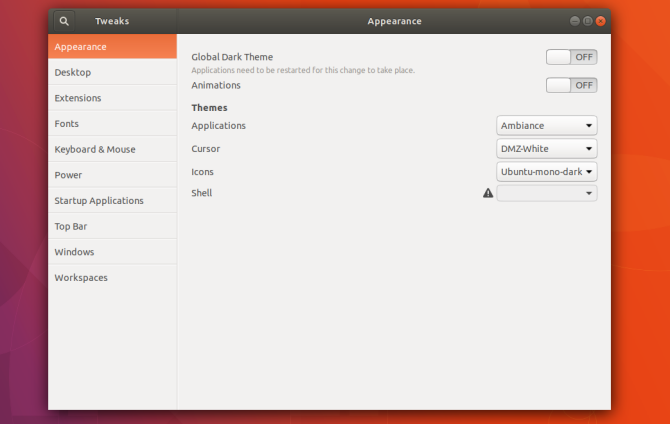Select the Power section
The height and width of the screenshot is (424, 670).
click(112, 175)
